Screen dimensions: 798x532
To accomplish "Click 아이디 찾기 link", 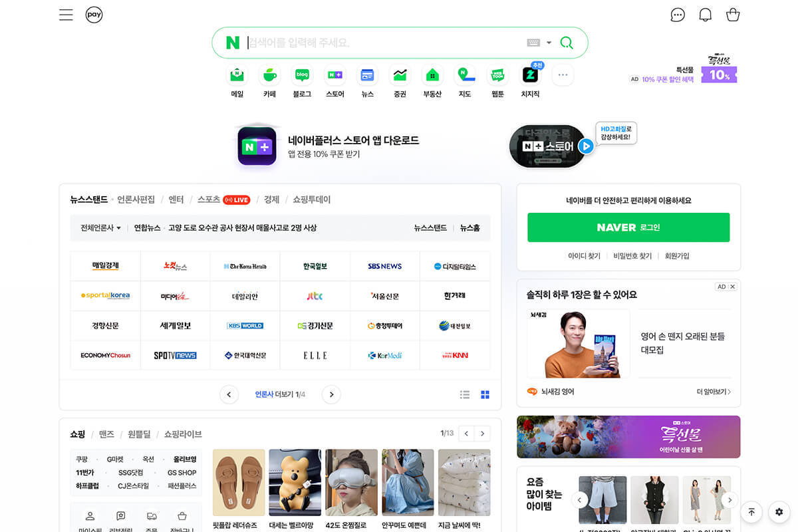I will click(584, 256).
